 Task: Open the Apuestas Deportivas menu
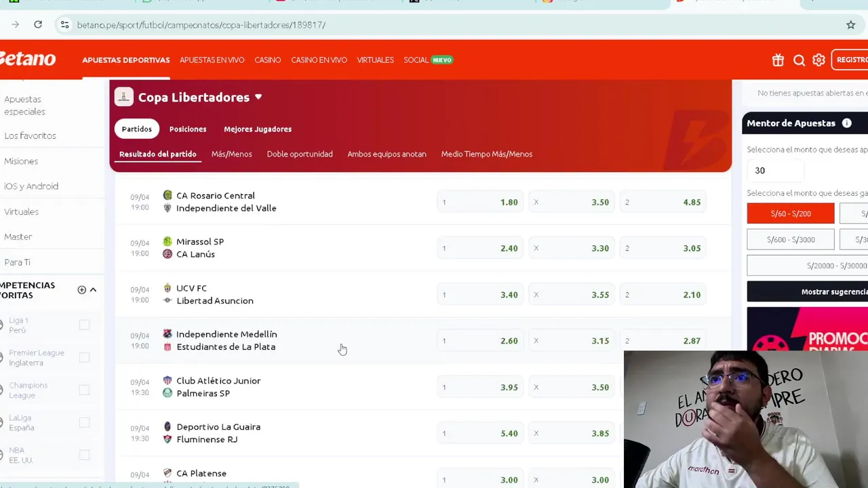point(126,60)
